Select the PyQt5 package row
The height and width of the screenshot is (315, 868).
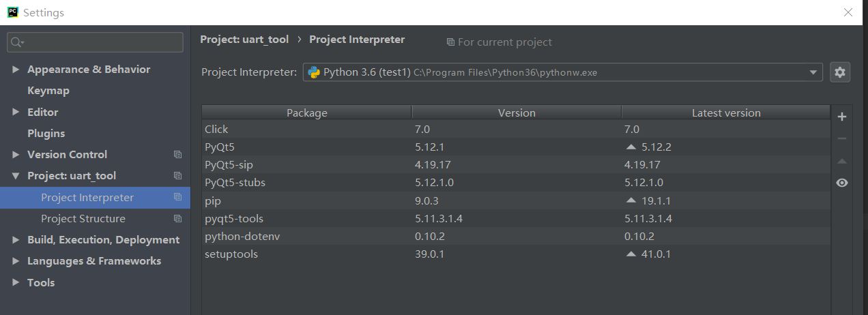307,147
